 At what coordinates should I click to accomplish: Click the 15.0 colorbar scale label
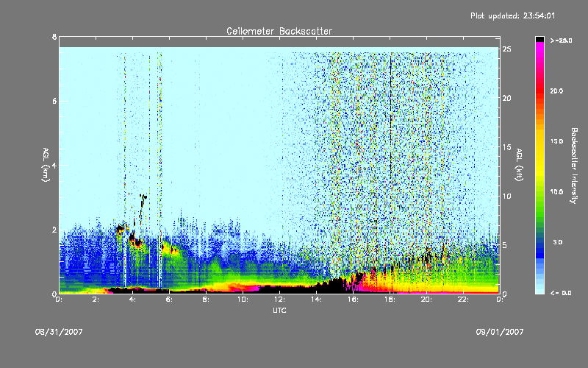point(556,141)
